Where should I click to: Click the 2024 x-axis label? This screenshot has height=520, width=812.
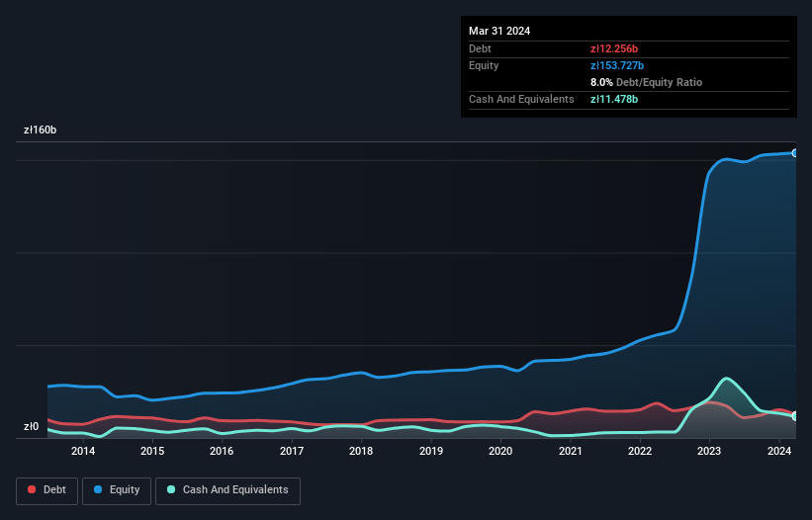778,451
